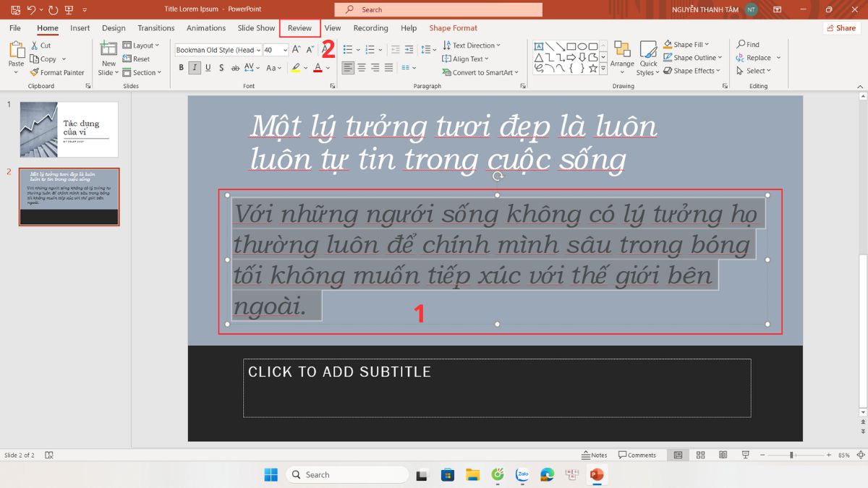Open PowerPoint from the taskbar
The image size is (868, 488).
pos(597,474)
